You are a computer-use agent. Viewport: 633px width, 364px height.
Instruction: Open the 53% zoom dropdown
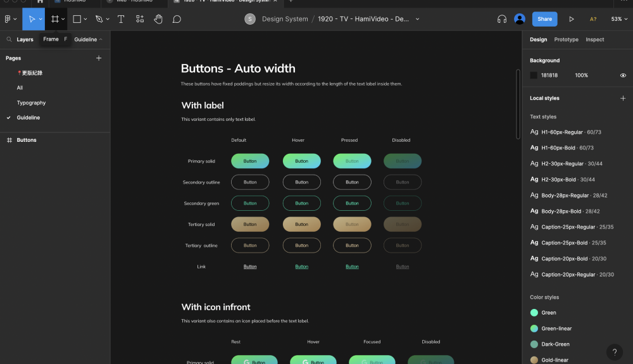[x=619, y=19]
